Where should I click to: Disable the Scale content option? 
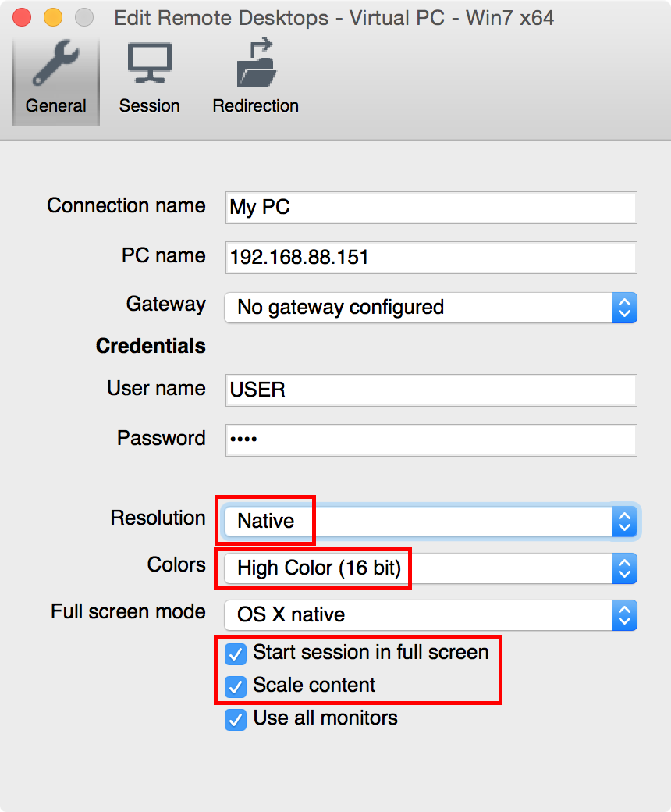236,686
